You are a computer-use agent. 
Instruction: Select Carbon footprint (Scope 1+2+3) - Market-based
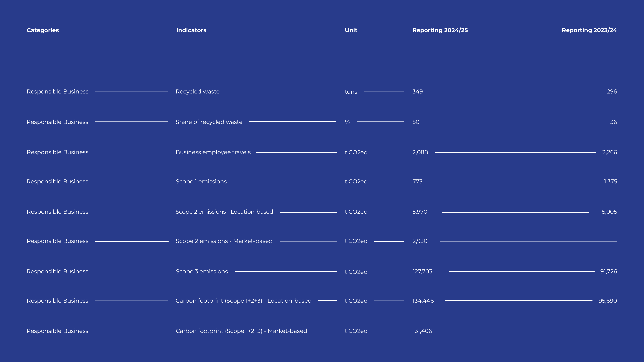[x=241, y=331]
